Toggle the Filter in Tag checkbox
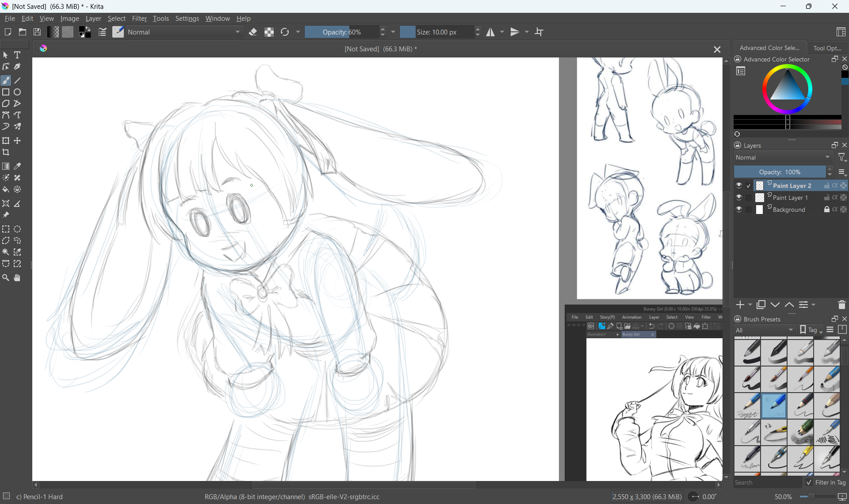849x504 pixels. (809, 482)
